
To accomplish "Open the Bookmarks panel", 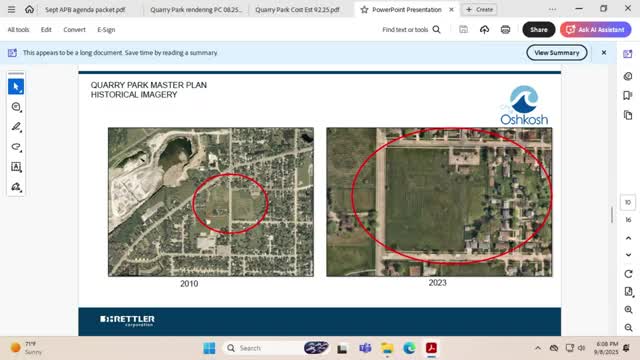I will point(628,96).
